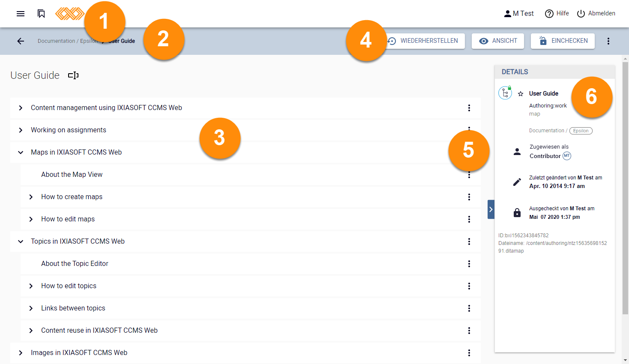Click the User Guide name in Details

(x=544, y=94)
